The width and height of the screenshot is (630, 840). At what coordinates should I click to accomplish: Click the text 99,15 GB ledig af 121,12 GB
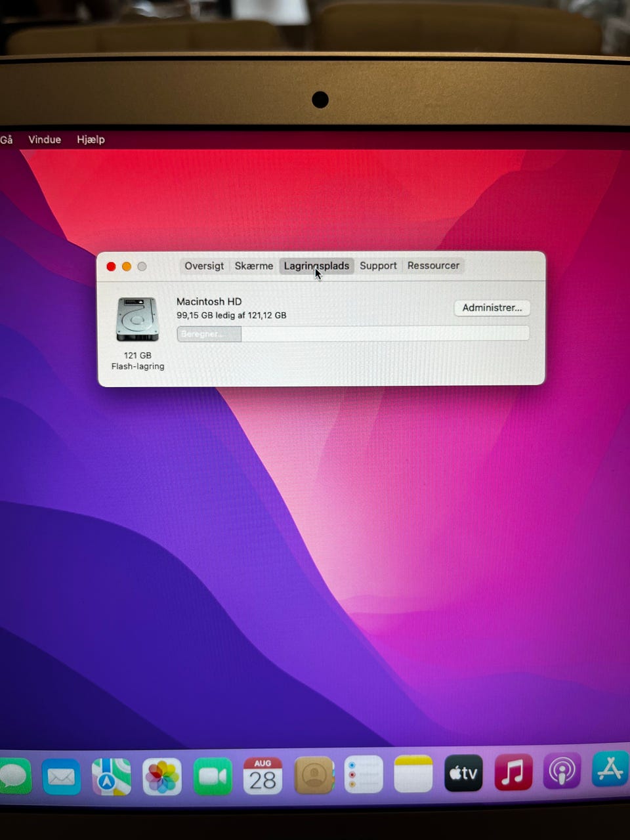tap(232, 316)
